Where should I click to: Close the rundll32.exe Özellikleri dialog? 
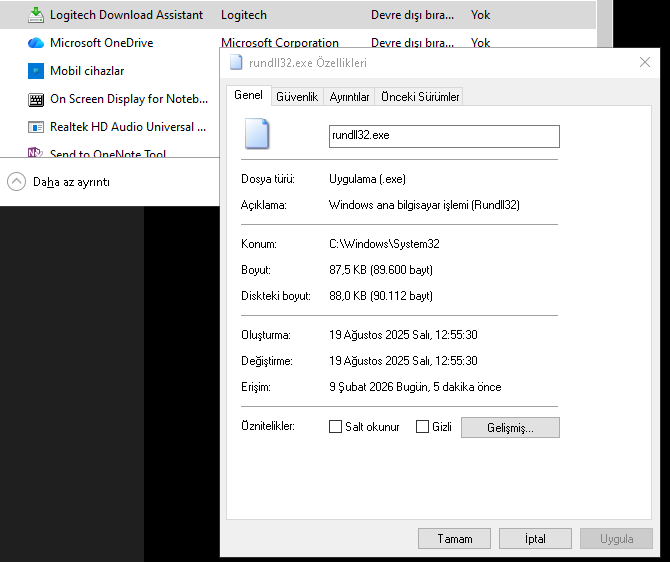pyautogui.click(x=645, y=62)
